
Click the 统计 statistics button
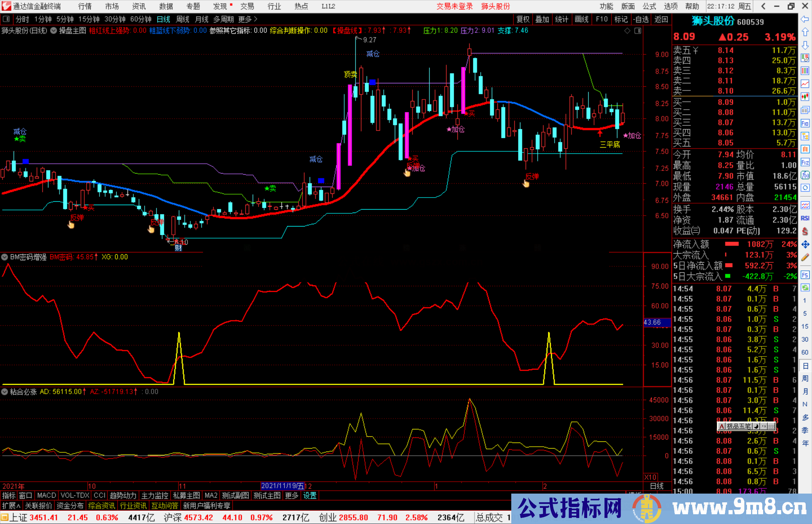(562, 19)
